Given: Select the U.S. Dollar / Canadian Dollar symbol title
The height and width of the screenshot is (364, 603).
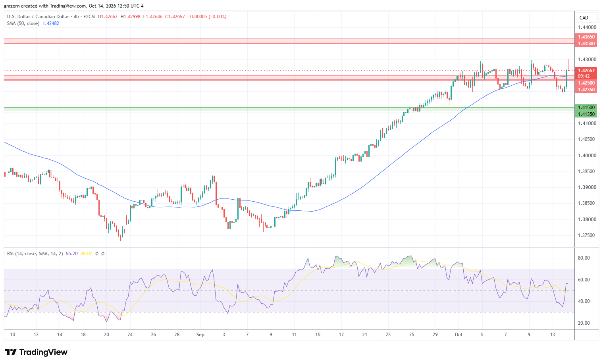Looking at the screenshot, I should (38, 17).
